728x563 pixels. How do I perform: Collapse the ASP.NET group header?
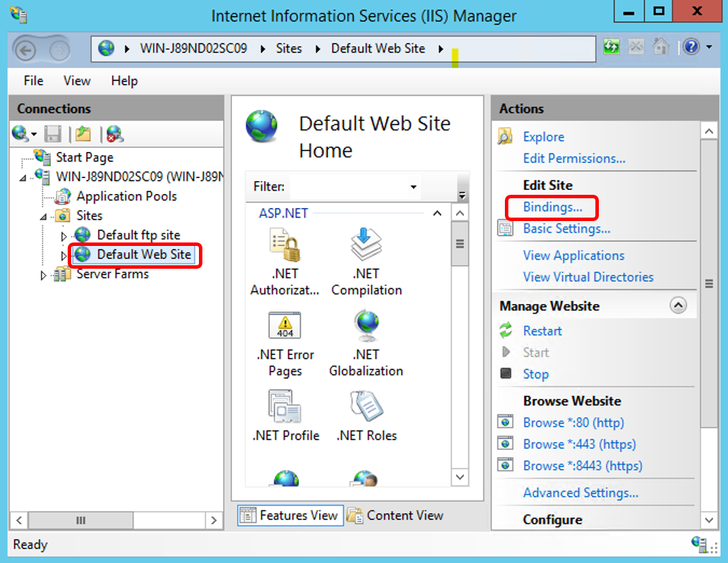(x=437, y=213)
